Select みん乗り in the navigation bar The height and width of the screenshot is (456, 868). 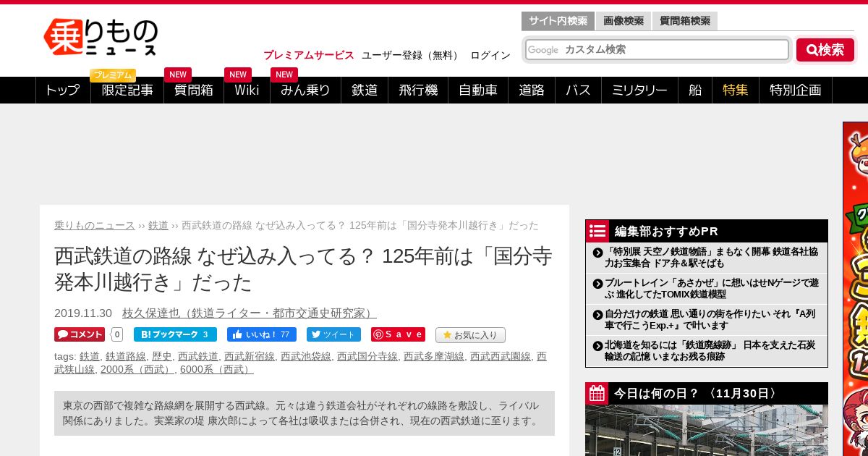pyautogui.click(x=305, y=90)
